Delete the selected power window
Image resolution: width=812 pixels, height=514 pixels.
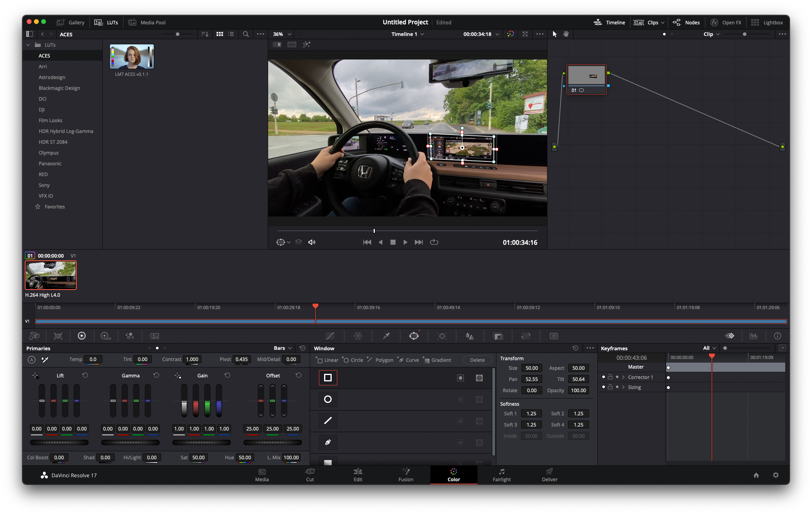click(477, 360)
